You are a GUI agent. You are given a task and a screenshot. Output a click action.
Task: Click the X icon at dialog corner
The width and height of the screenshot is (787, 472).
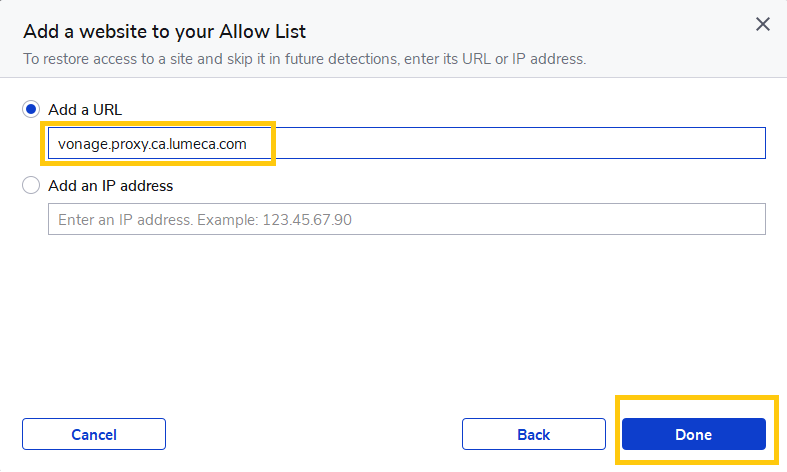(x=763, y=24)
